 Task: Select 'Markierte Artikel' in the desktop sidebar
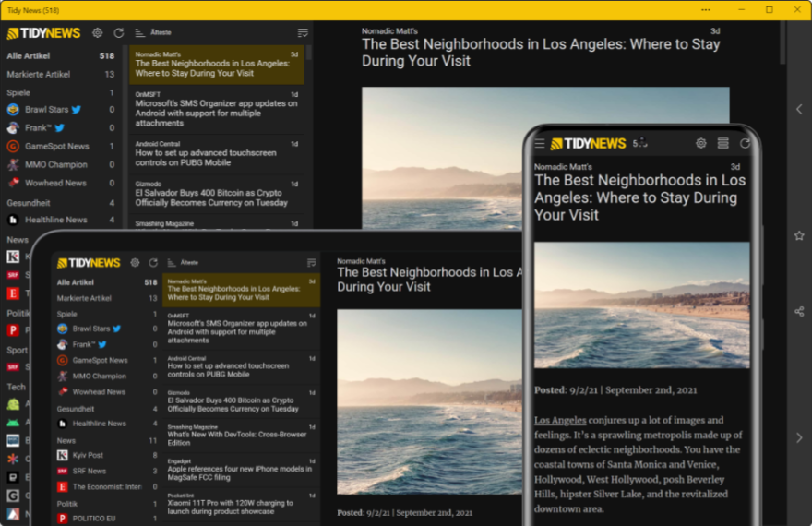tap(39, 74)
